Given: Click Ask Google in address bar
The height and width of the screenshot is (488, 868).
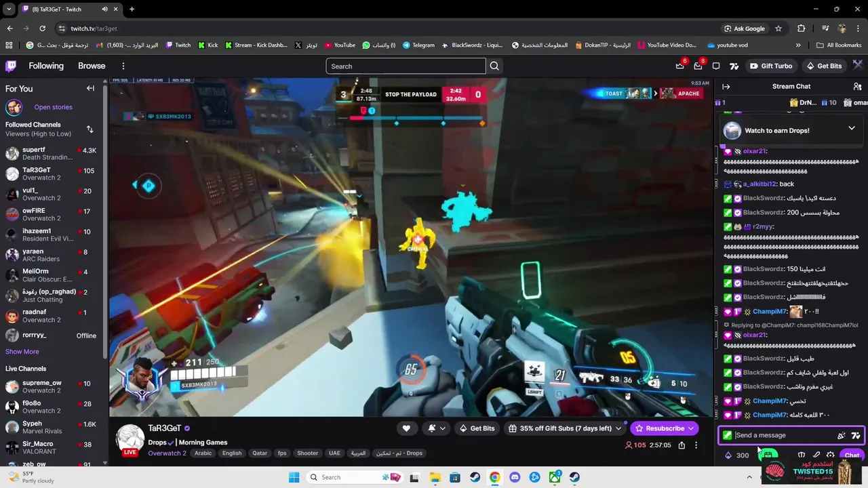Looking at the screenshot, I should pyautogui.click(x=744, y=28).
